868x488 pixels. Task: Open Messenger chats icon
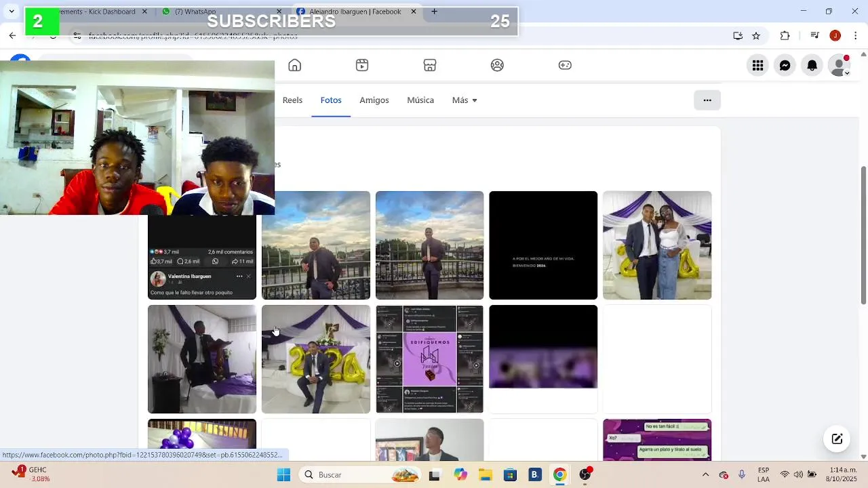point(785,65)
